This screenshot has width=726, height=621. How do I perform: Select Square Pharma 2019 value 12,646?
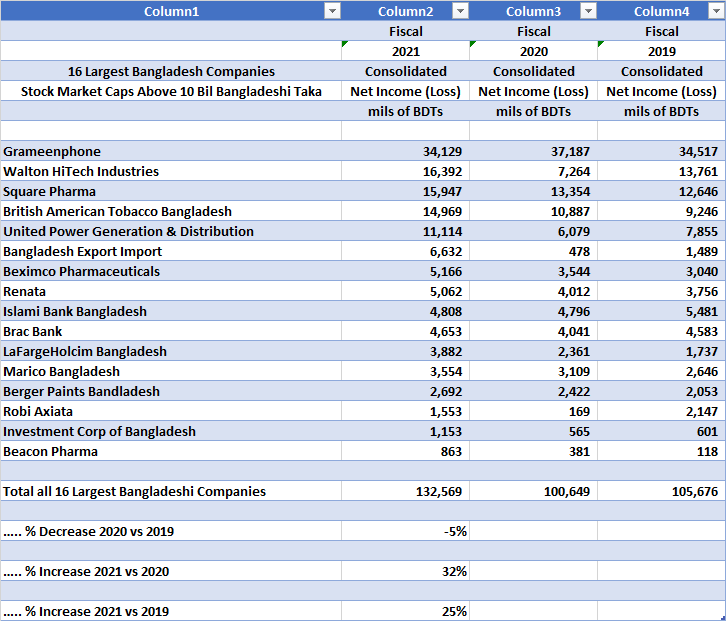[x=661, y=191]
